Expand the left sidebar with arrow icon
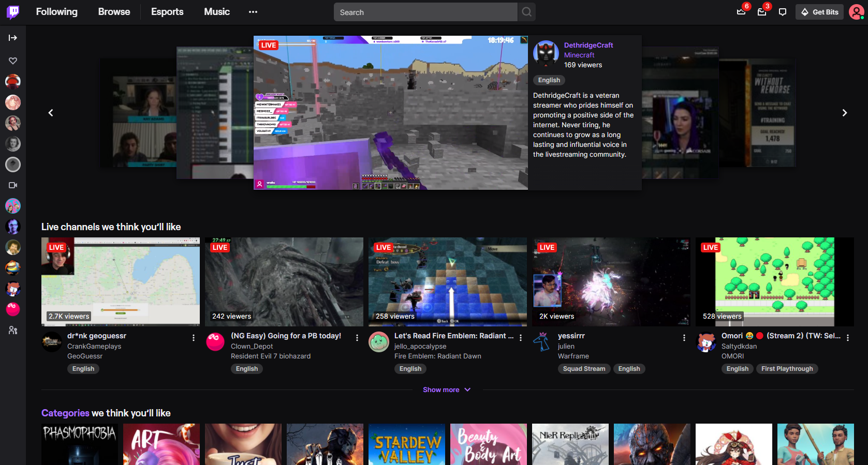This screenshot has width=868, height=465. pos(13,38)
